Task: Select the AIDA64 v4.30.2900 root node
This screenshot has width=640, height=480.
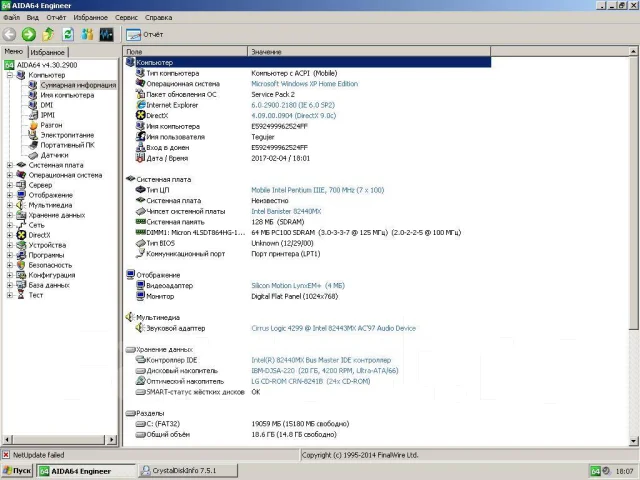Action: pyautogui.click(x=47, y=65)
